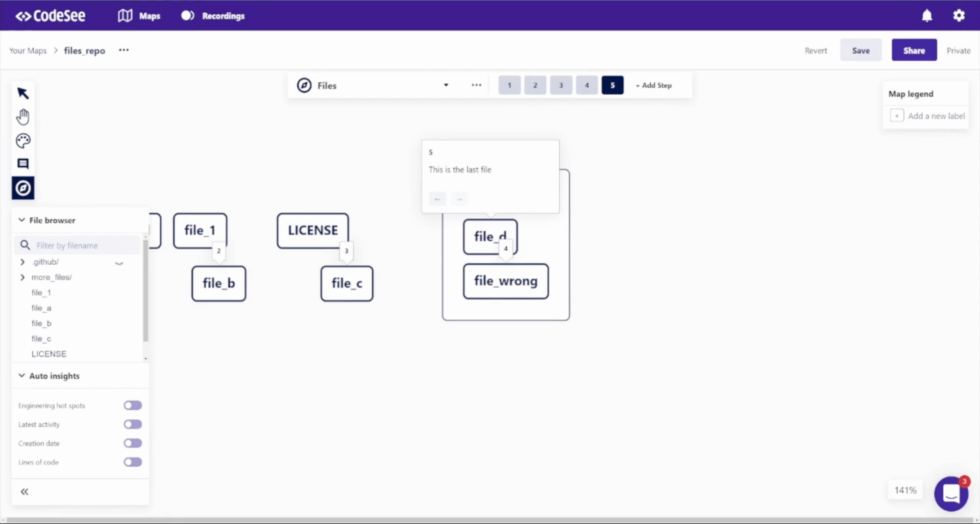Open notifications bell

click(x=927, y=16)
